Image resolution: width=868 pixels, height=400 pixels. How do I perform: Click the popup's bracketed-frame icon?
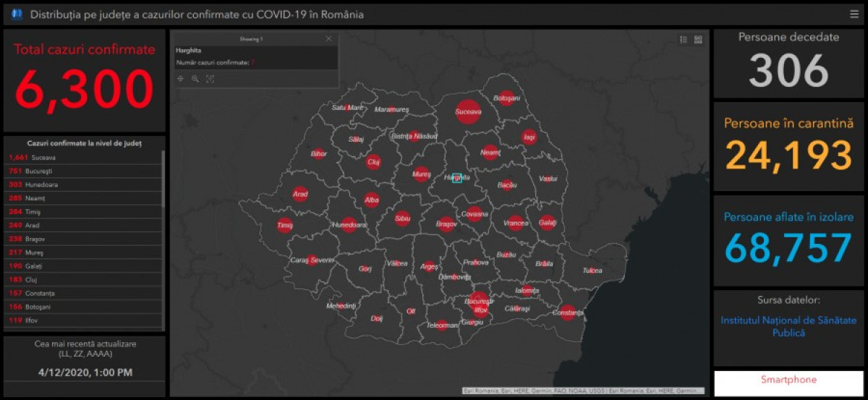pyautogui.click(x=210, y=79)
